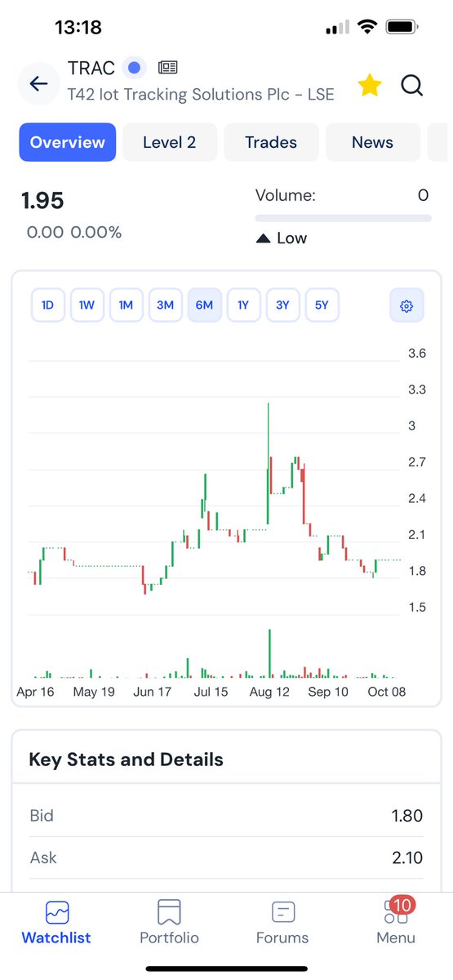The height and width of the screenshot is (980, 453).
Task: Open Menu with 10 notifications badge
Action: (396, 922)
